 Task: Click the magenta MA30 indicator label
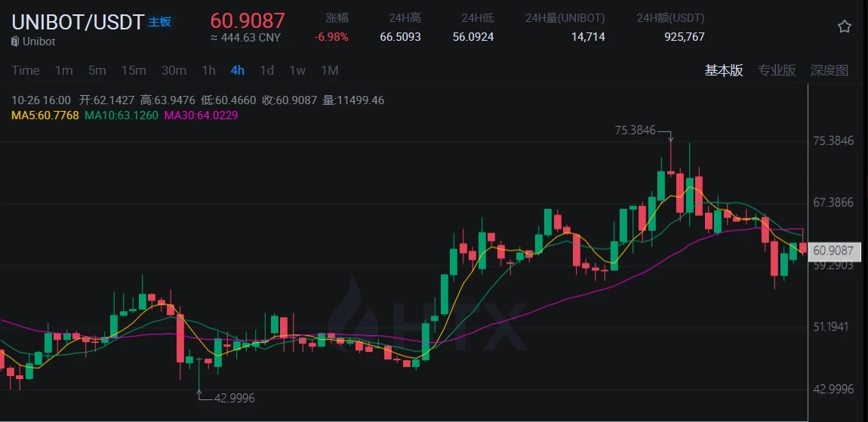click(x=201, y=116)
